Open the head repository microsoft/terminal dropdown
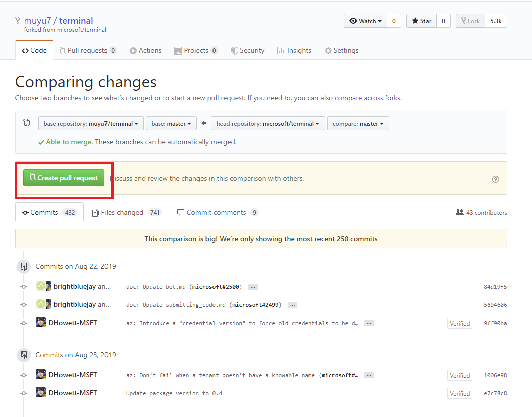This screenshot has height=417, width=532. point(268,124)
